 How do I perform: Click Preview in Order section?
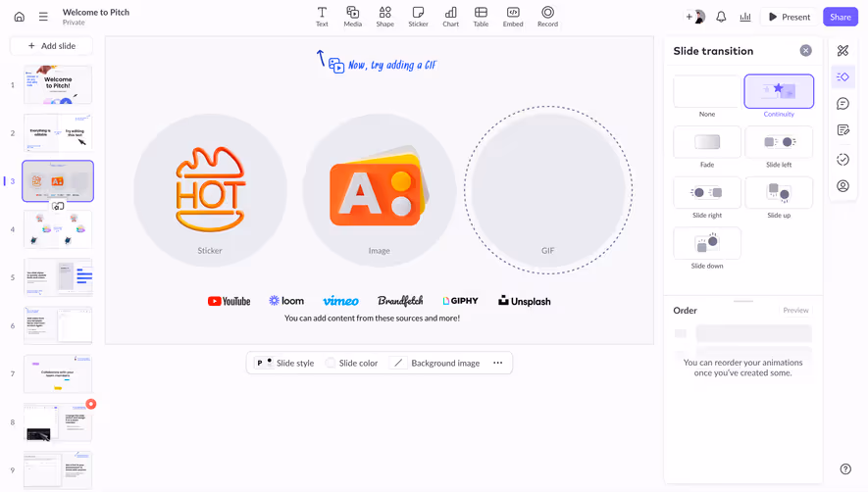coord(795,311)
